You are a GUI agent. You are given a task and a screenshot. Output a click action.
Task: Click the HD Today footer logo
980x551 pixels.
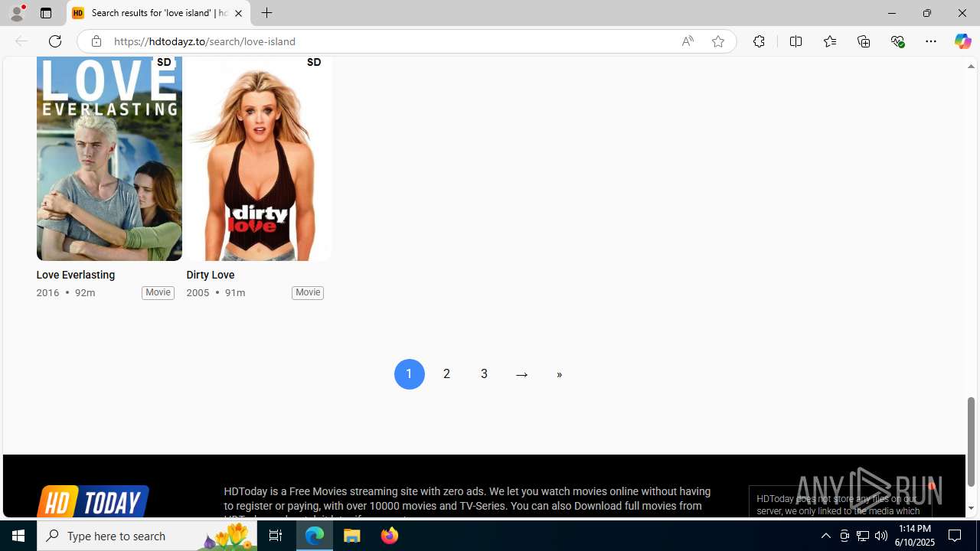[x=93, y=501]
